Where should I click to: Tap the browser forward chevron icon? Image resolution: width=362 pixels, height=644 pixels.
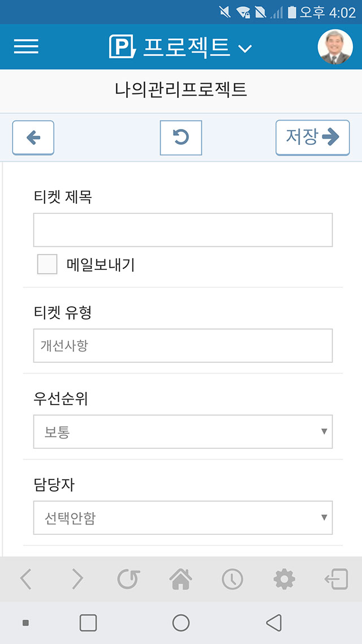point(77,579)
